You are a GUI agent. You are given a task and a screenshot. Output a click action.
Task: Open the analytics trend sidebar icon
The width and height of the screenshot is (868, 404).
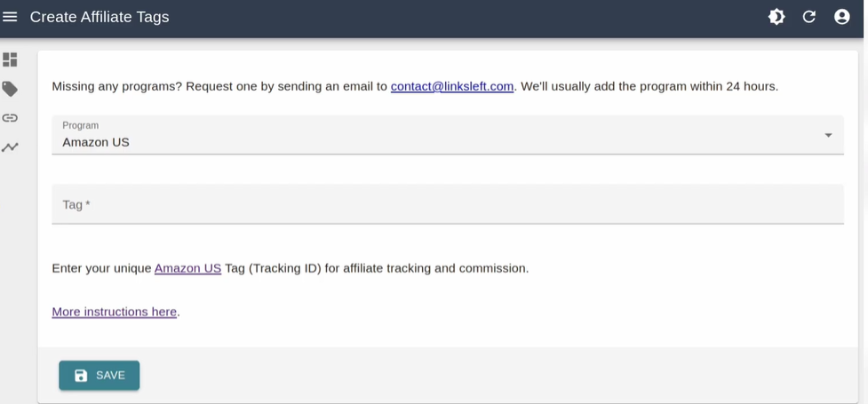(10, 147)
